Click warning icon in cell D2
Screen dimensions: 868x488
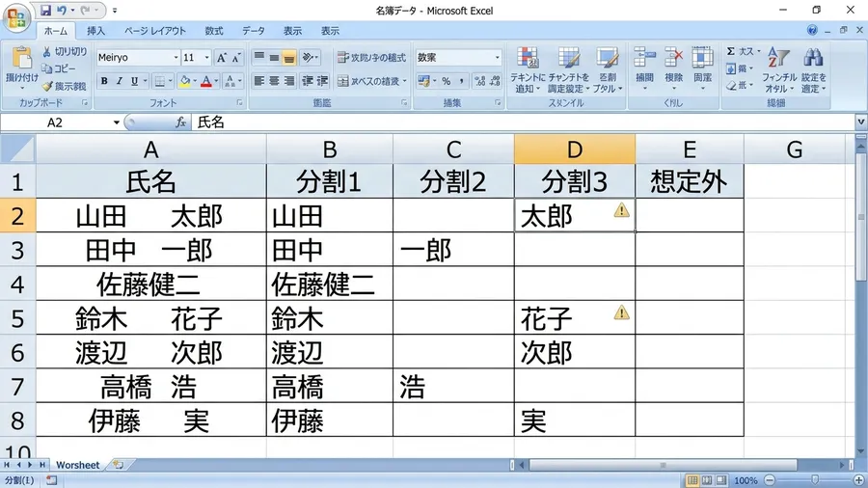tap(622, 210)
